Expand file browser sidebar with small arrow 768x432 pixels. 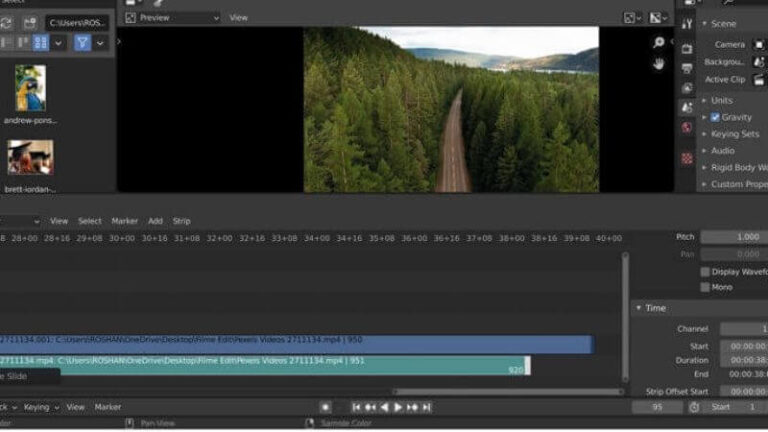pos(119,42)
